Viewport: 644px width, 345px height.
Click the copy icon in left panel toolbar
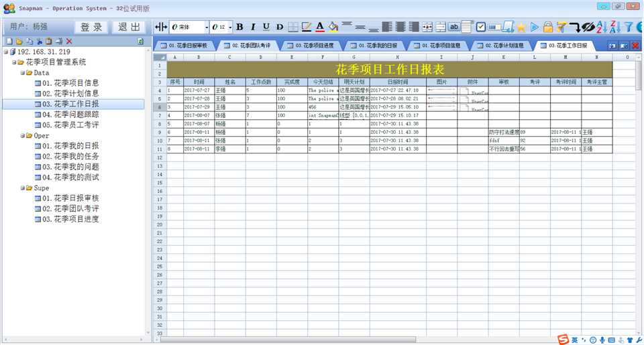[29, 42]
